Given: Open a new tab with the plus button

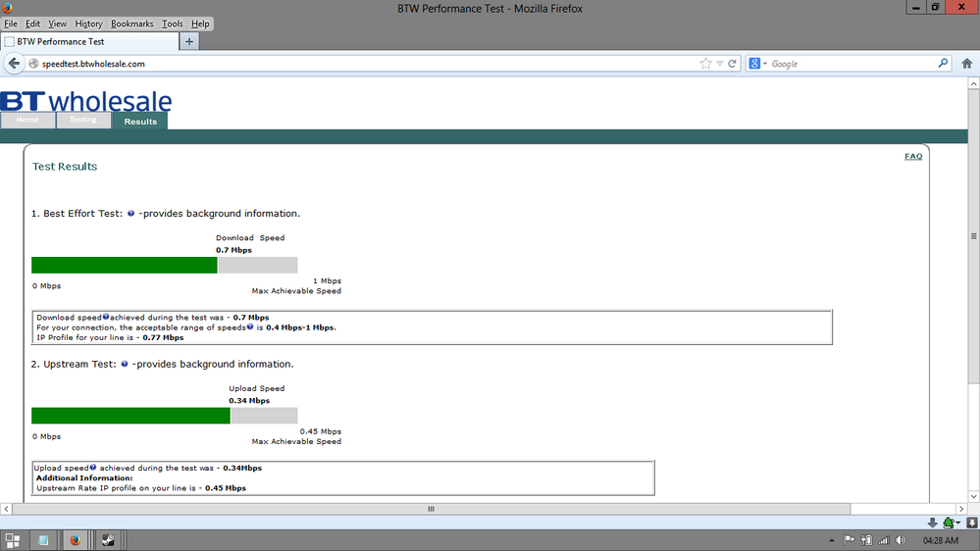Looking at the screenshot, I should click(188, 41).
